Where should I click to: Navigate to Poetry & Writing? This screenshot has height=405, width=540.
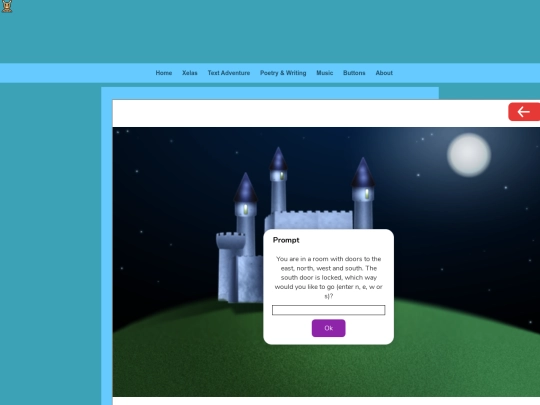click(283, 73)
